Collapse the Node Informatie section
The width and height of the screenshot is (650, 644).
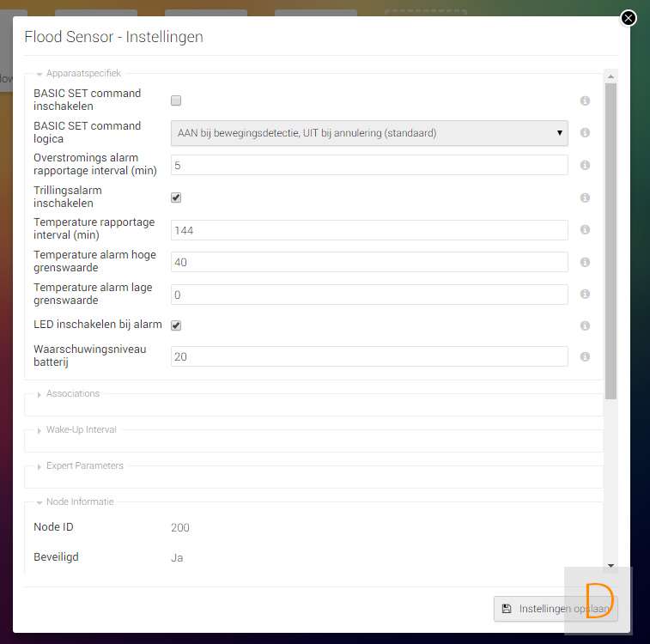[x=79, y=502]
